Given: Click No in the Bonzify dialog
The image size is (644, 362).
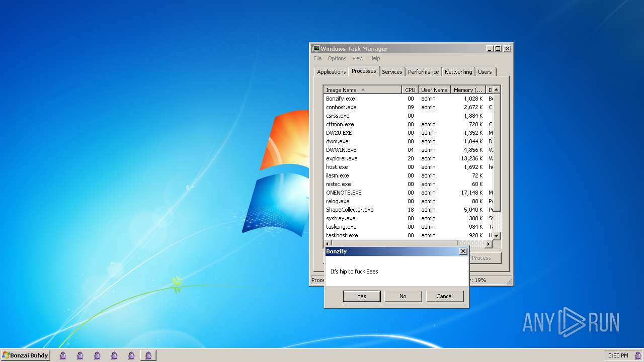Looking at the screenshot, I should [x=403, y=296].
